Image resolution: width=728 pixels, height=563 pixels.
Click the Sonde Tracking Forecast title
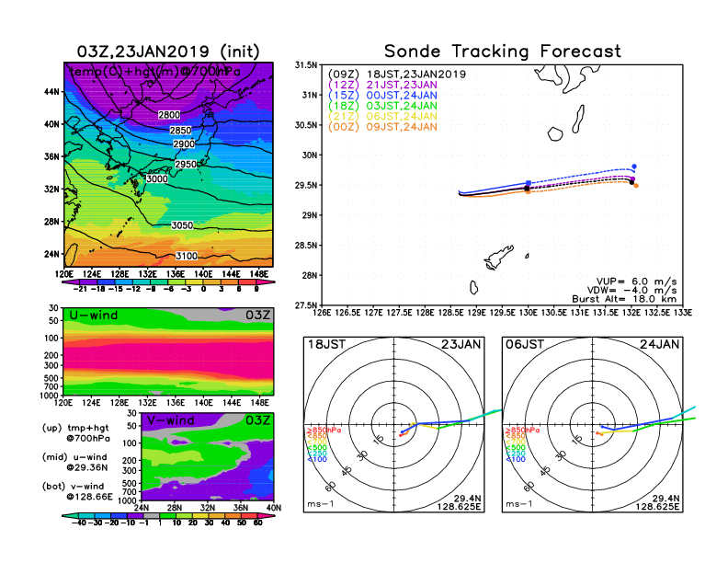click(x=502, y=52)
